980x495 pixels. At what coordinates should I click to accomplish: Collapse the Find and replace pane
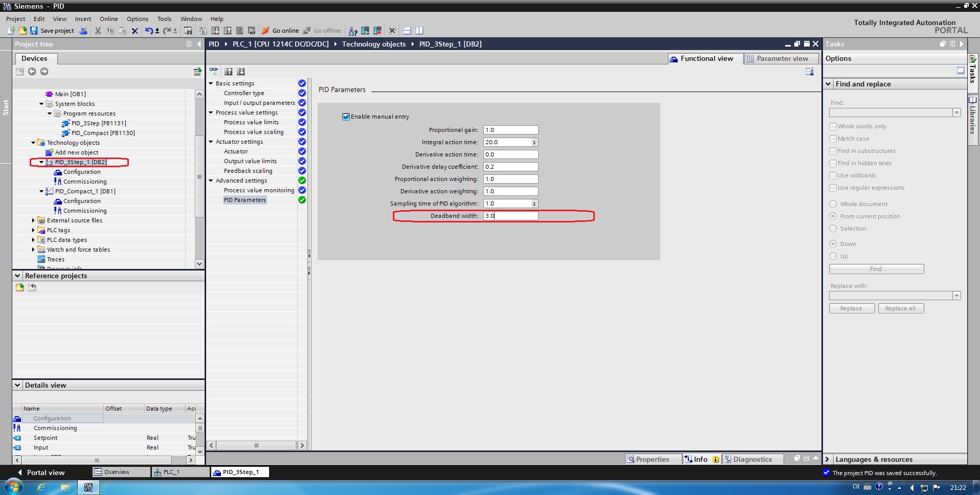829,84
